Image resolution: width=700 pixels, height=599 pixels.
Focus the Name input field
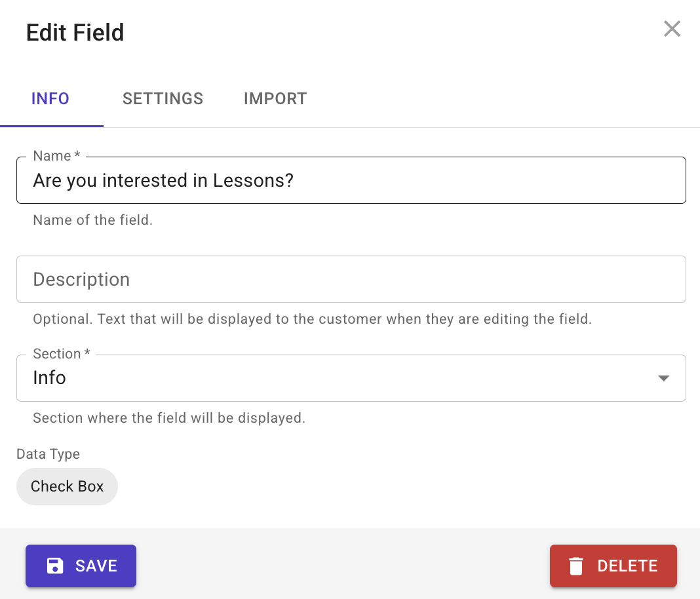click(x=351, y=180)
